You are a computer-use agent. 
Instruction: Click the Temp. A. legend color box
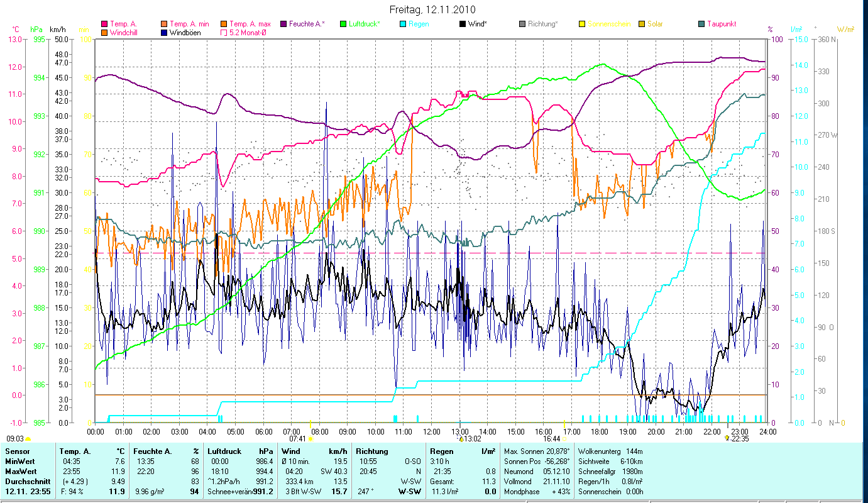[104, 24]
